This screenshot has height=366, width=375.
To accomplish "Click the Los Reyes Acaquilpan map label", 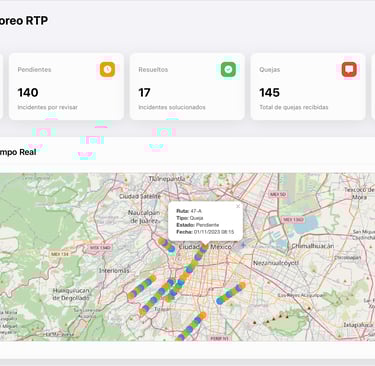I will point(301,295).
